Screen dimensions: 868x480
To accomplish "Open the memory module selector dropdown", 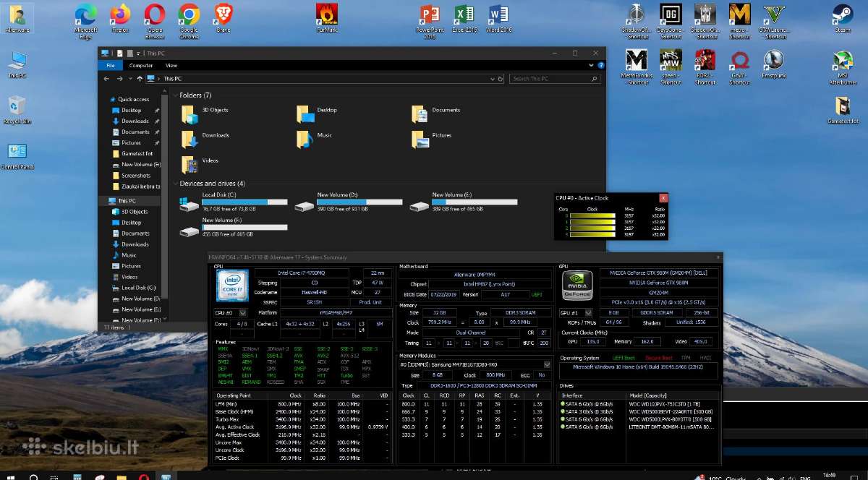I will pos(548,365).
